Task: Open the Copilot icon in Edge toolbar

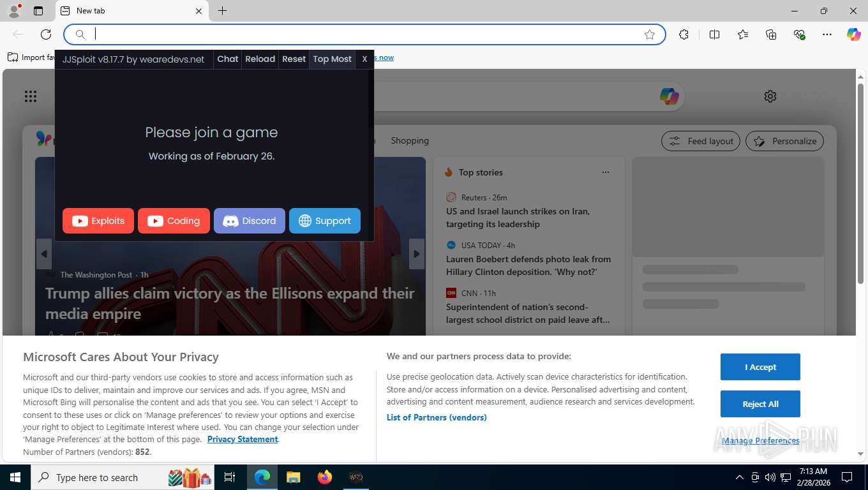Action: (854, 34)
